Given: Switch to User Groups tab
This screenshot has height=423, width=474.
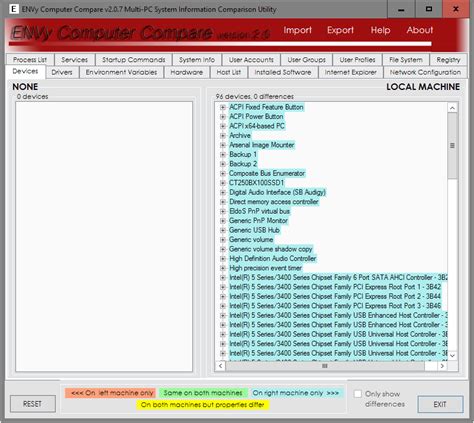Looking at the screenshot, I should pos(306,60).
